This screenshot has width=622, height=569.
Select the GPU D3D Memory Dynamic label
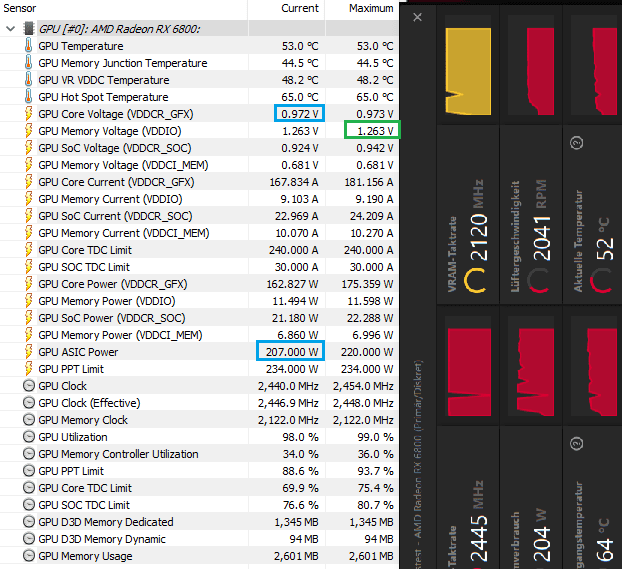coord(102,539)
